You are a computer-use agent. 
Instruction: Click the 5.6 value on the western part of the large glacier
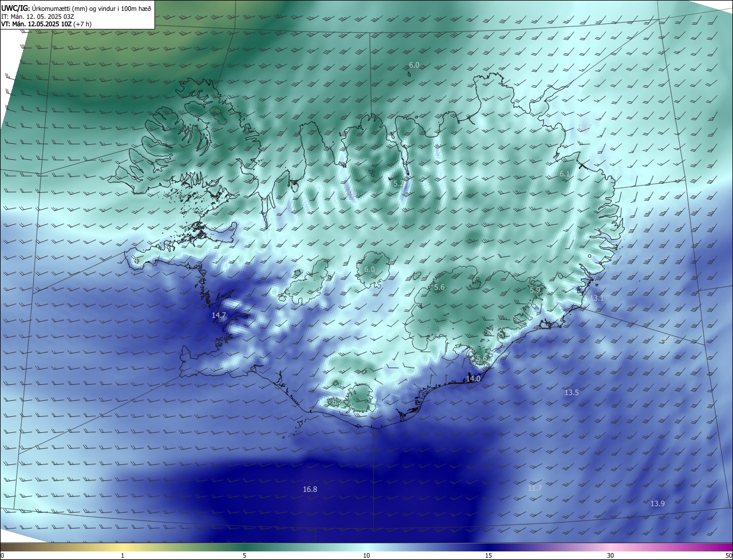click(x=439, y=287)
